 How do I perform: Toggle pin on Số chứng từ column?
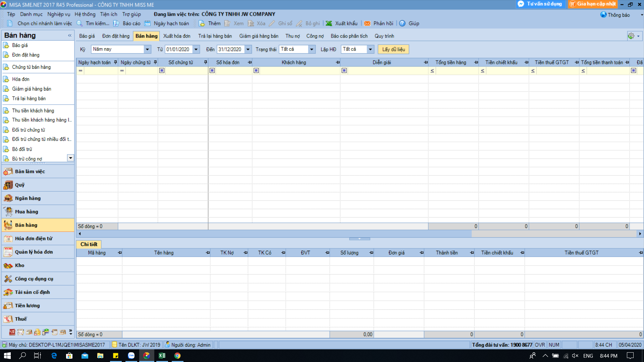click(206, 62)
